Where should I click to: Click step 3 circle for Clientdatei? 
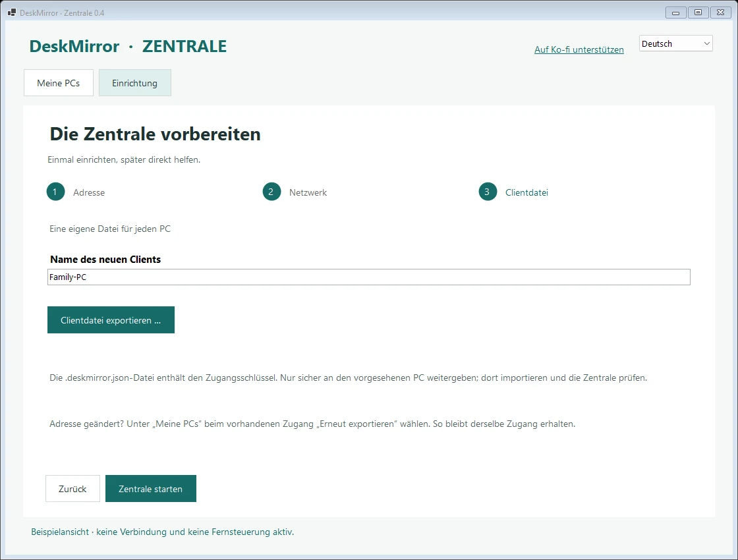(x=488, y=192)
